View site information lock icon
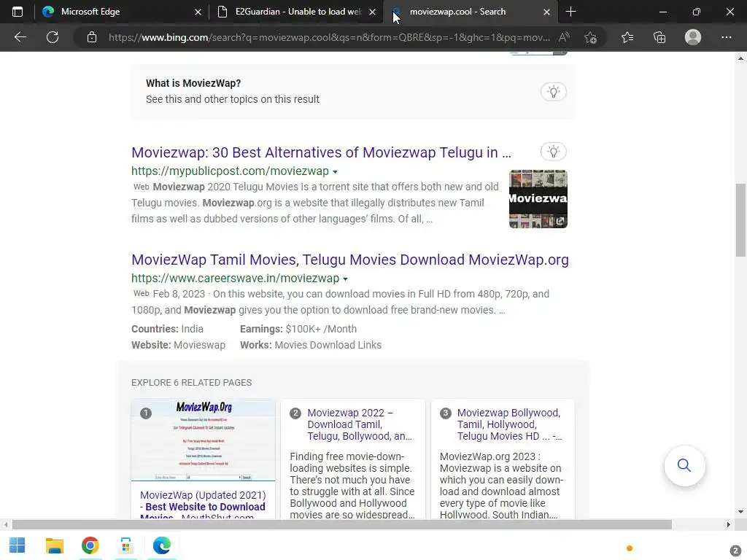747x560 pixels. click(x=92, y=37)
